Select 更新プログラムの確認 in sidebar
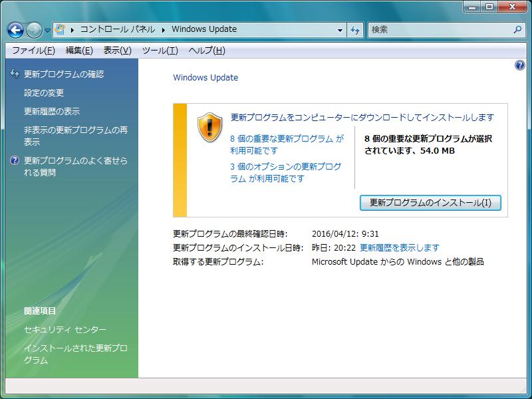The width and height of the screenshot is (532, 399). tap(64, 74)
